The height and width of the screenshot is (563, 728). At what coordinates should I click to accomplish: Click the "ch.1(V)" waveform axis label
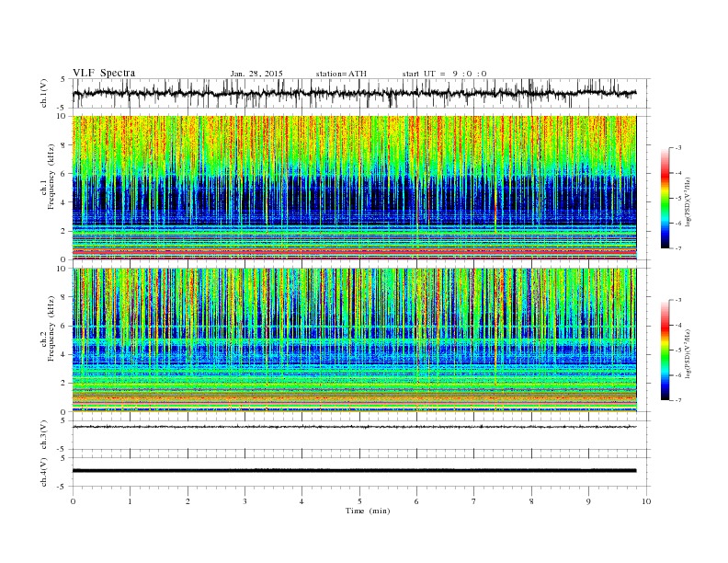[x=44, y=93]
